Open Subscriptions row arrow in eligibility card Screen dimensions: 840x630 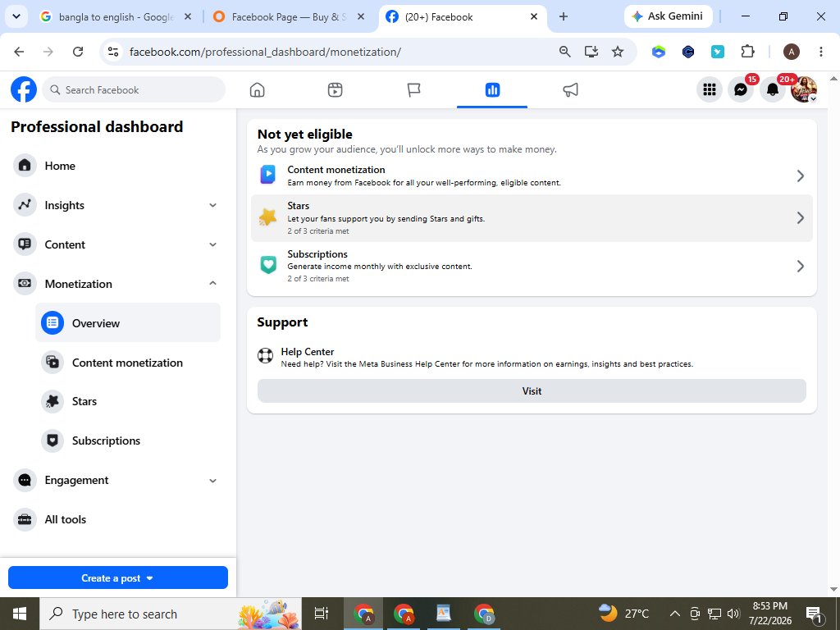click(x=801, y=266)
